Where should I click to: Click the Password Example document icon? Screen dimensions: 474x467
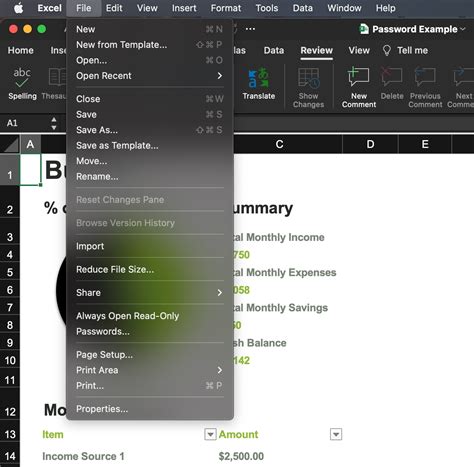click(x=364, y=29)
